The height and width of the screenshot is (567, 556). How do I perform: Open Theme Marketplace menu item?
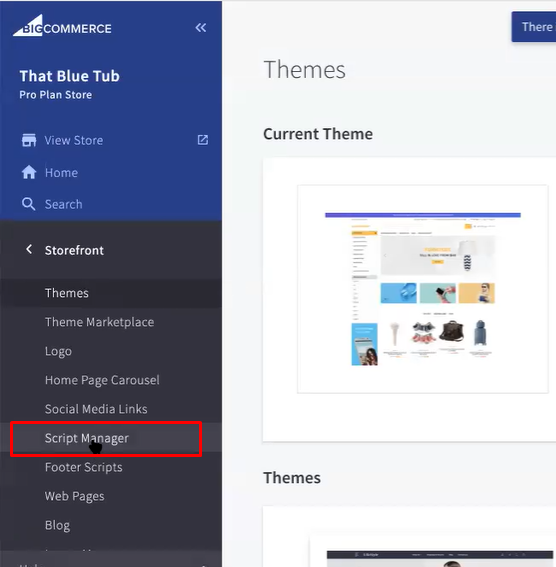coord(99,322)
